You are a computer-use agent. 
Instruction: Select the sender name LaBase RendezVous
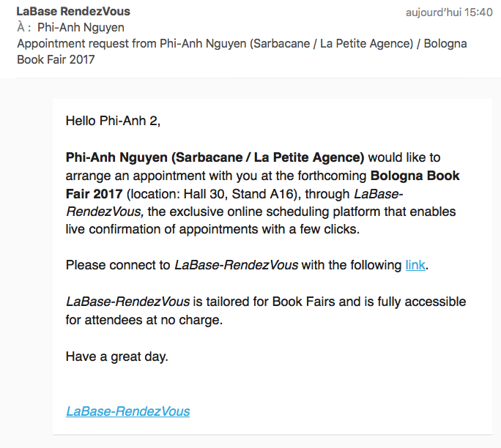[73, 12]
